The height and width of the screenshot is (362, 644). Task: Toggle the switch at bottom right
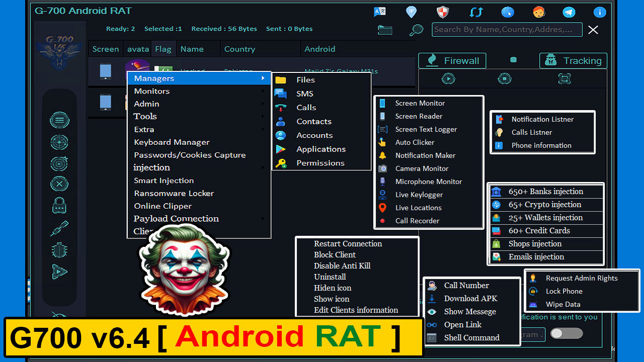566,333
